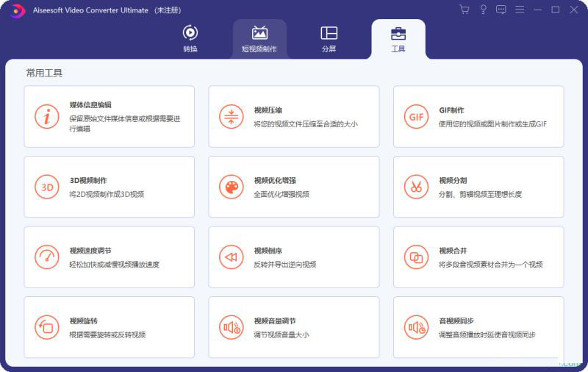Open 视频旋转 tool title

[x=83, y=321]
